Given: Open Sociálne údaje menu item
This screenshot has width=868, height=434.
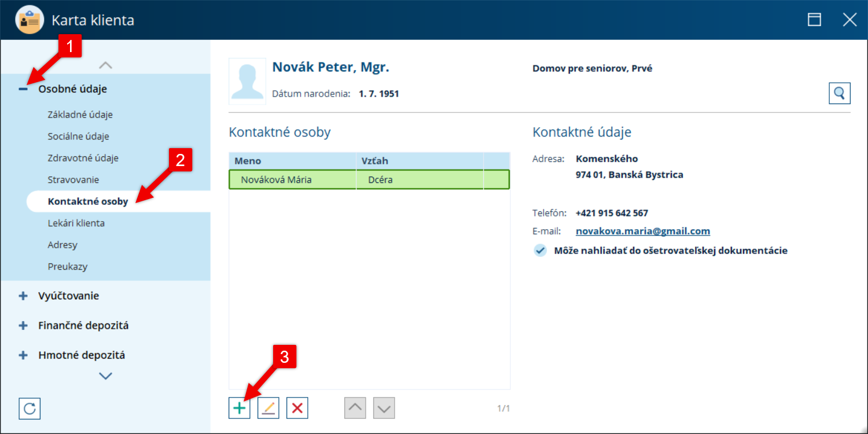Looking at the screenshot, I should tap(79, 137).
